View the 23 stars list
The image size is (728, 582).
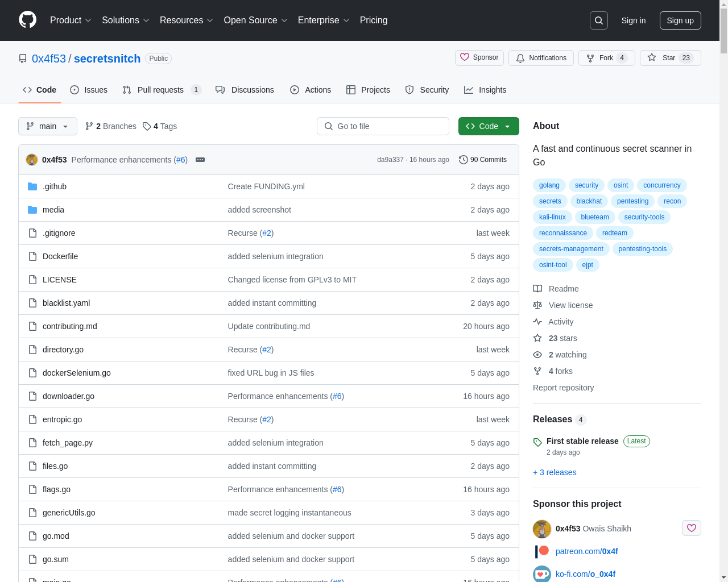point(555,338)
